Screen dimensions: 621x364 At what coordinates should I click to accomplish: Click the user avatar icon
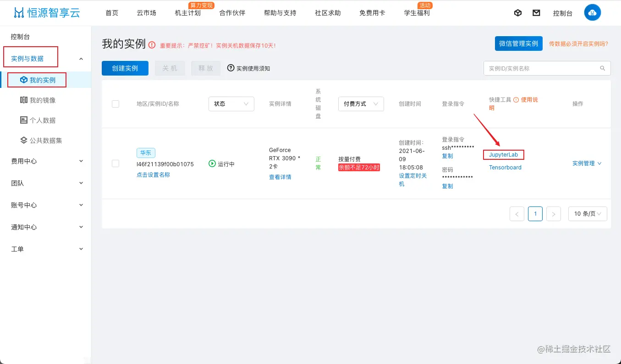point(593,13)
